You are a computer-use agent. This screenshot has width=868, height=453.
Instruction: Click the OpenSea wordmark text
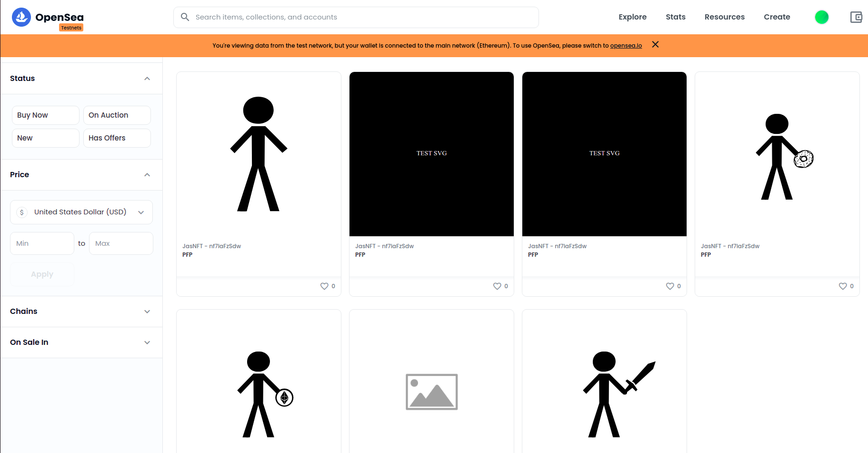[60, 17]
